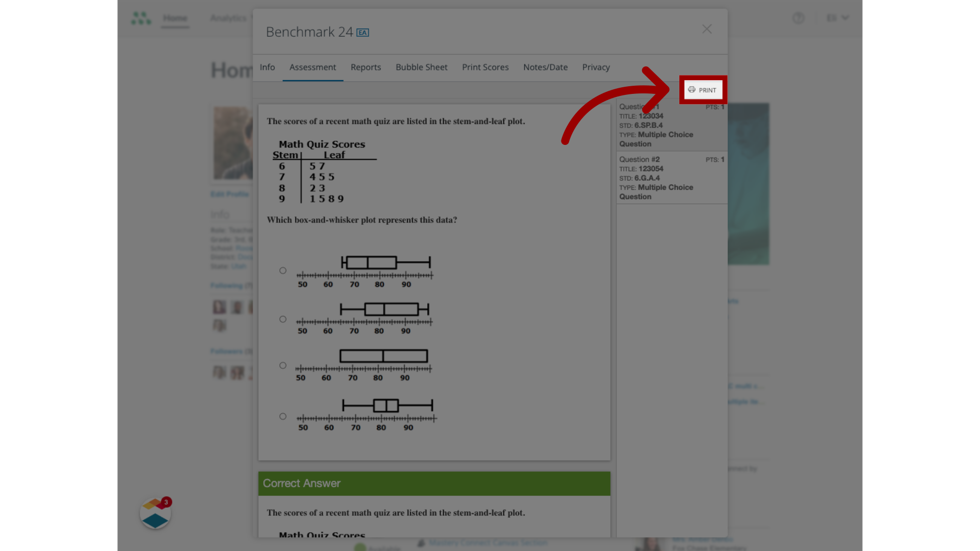Viewport: 980px width, 551px height.
Task: Click the Assessment tab
Action: click(312, 67)
